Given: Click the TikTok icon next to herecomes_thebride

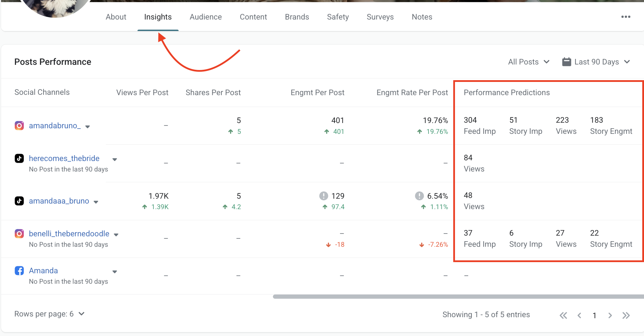Looking at the screenshot, I should click(19, 158).
